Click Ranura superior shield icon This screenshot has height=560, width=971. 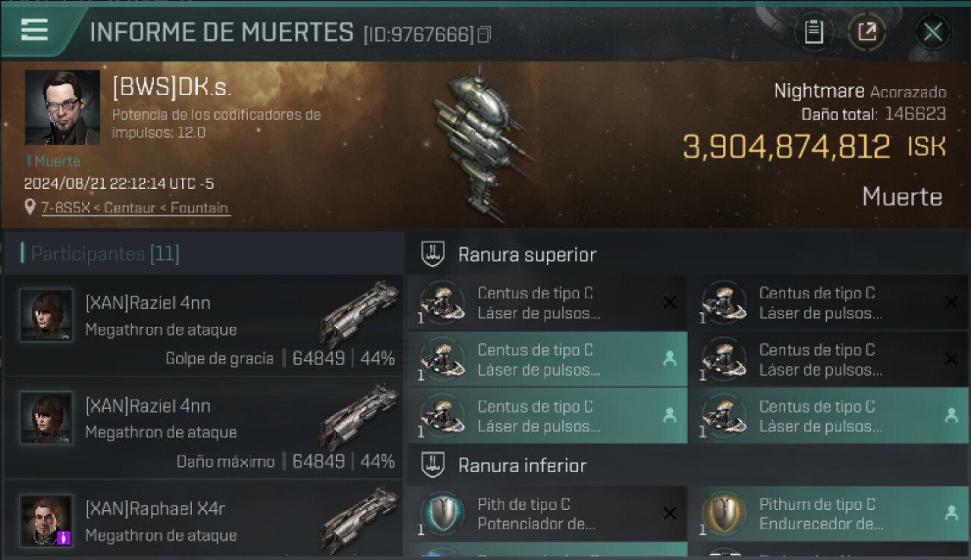click(432, 254)
